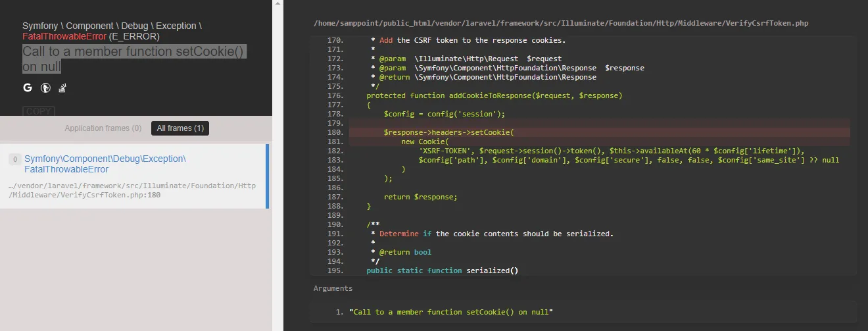Click line 178 $config = config('session')
Screen dimensions: 868x331
pos(445,114)
